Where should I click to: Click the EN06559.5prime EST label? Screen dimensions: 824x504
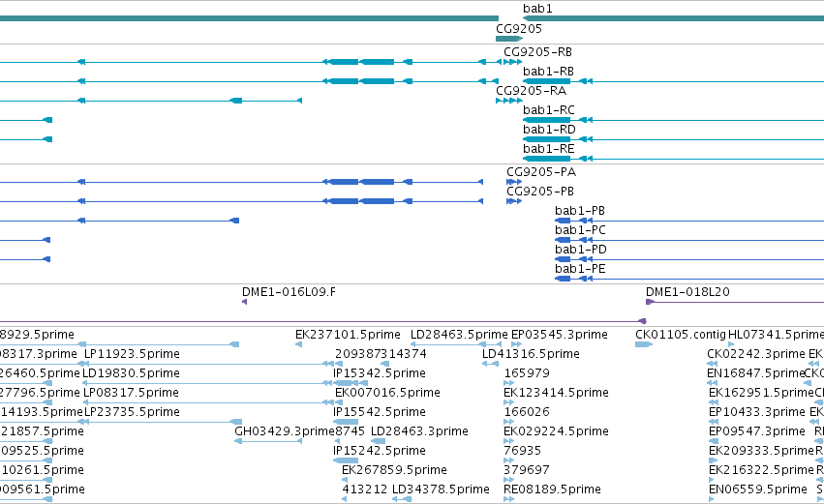(x=758, y=490)
